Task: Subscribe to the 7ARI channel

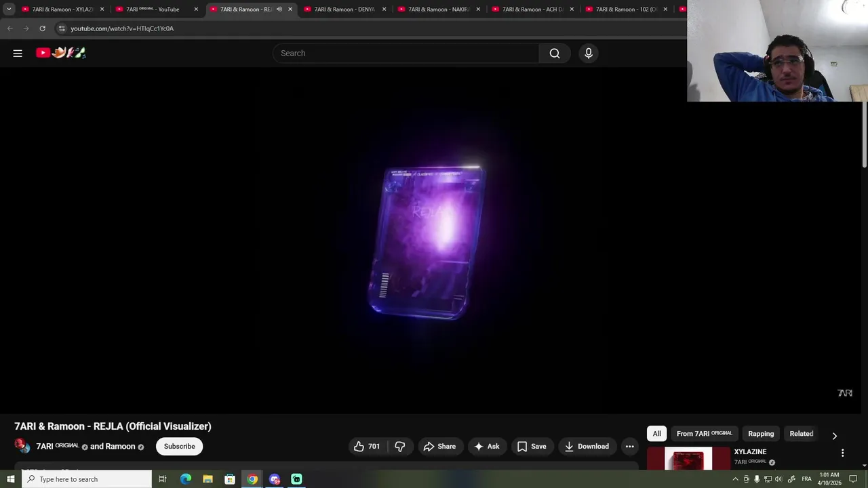Action: (x=179, y=446)
